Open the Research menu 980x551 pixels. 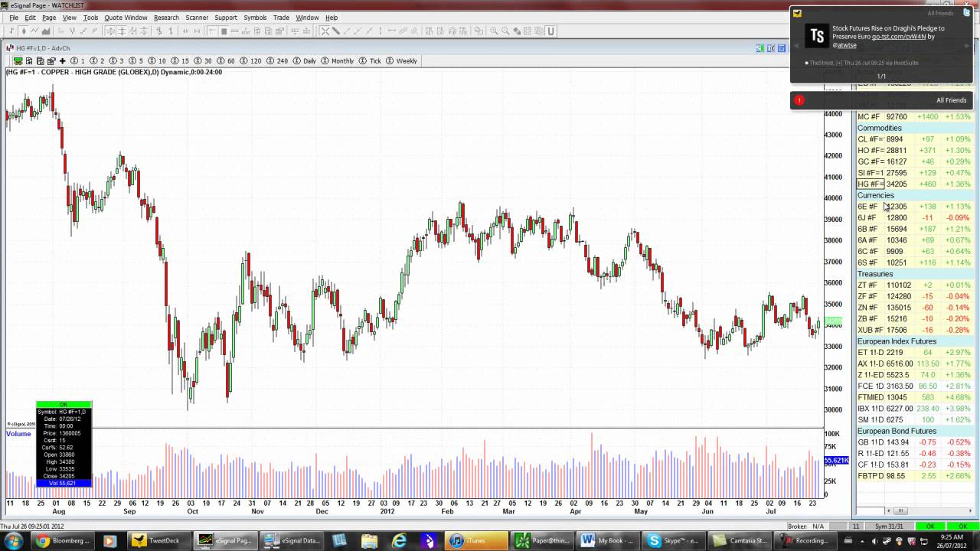(166, 18)
